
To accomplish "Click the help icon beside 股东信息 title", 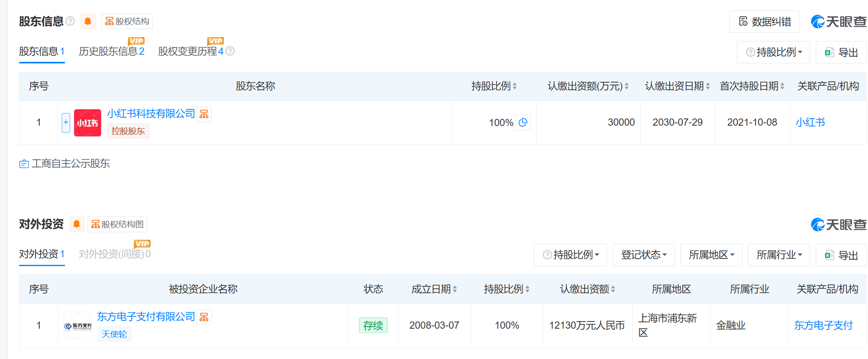I will click(x=70, y=21).
